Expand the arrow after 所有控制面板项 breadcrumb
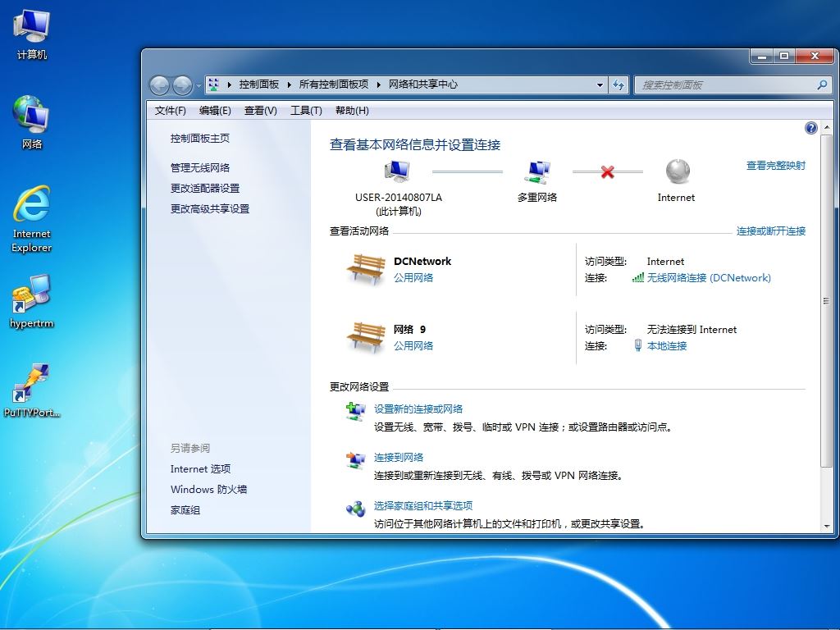Viewport: 840px width, 630px height. click(378, 84)
